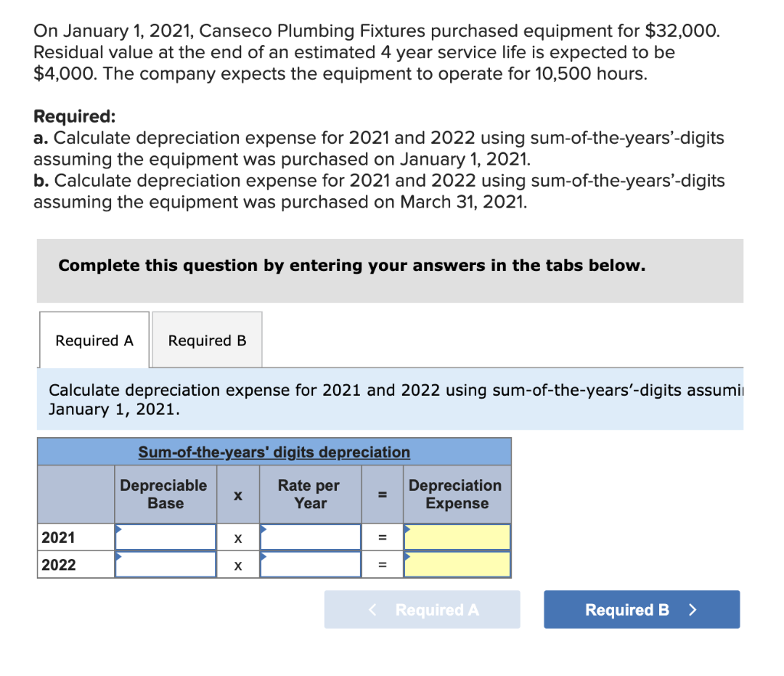The width and height of the screenshot is (784, 676).
Task: Click 2021 Depreciation Expense cell triangle marker
Action: [x=408, y=527]
